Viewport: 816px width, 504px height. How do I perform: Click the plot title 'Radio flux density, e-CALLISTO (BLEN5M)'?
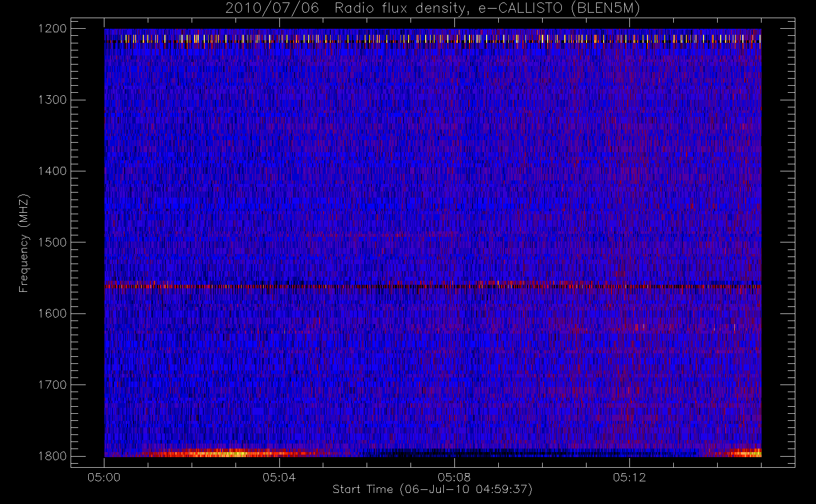(x=487, y=8)
